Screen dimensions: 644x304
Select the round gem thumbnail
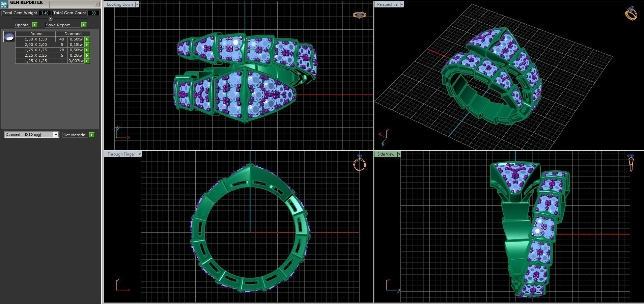pos(9,36)
